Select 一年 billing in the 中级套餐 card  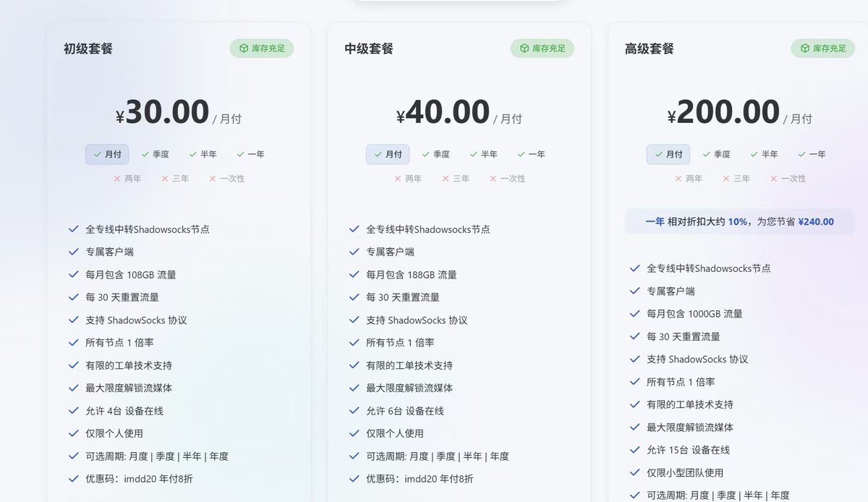pyautogui.click(x=531, y=154)
